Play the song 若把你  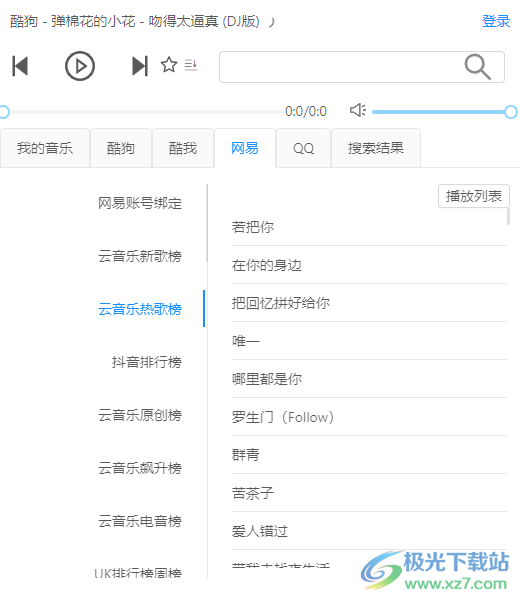pyautogui.click(x=369, y=227)
